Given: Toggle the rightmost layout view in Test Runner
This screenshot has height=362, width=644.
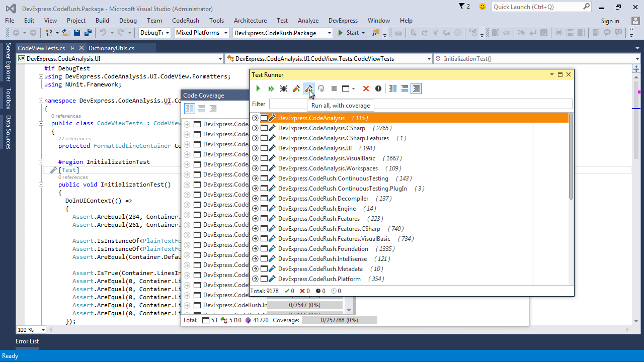Looking at the screenshot, I should [x=416, y=88].
